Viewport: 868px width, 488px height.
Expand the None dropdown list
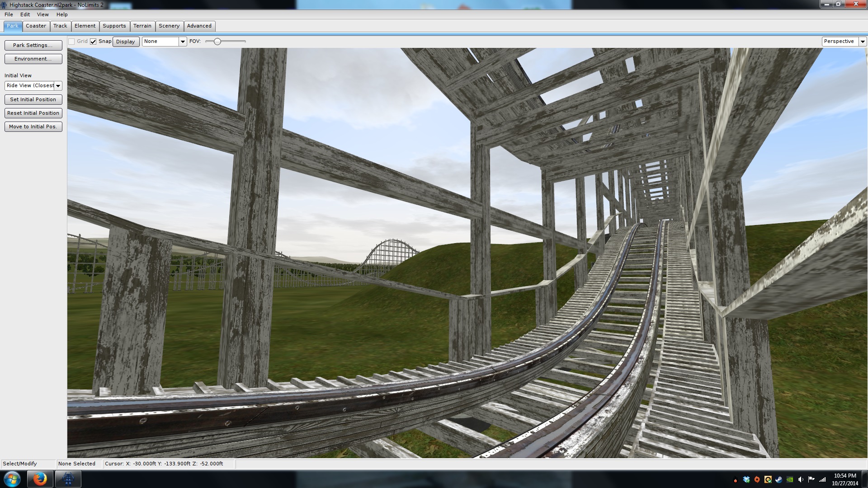183,42
